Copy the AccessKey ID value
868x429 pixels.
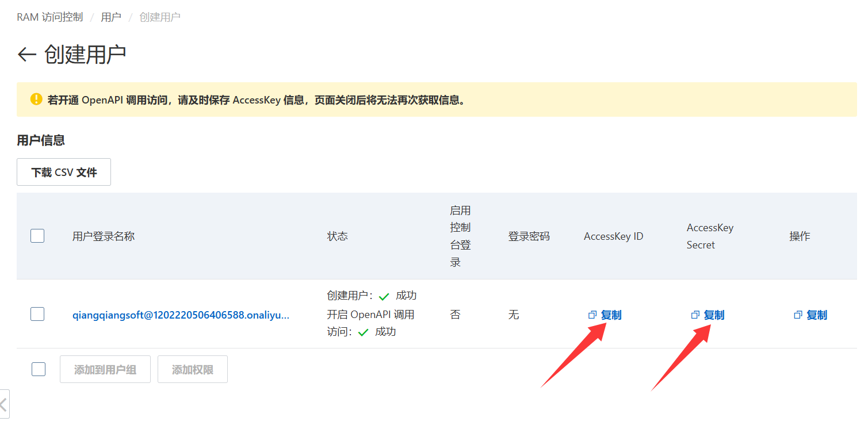605,315
